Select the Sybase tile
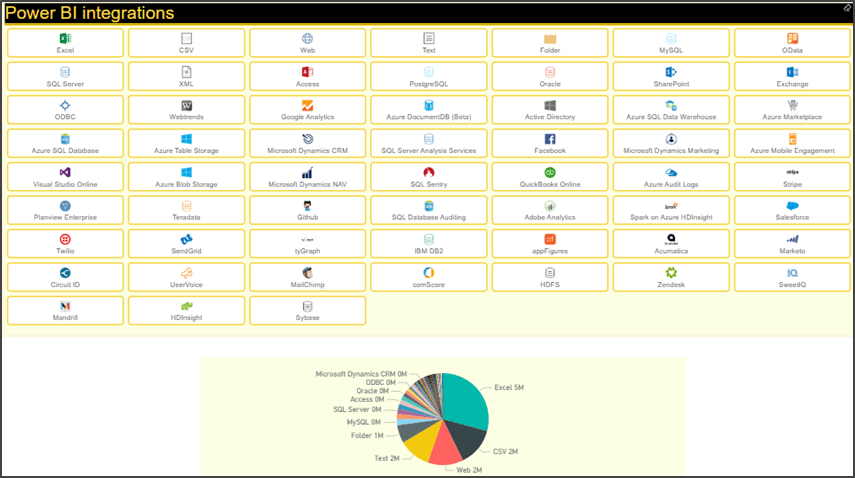855x478 pixels. coord(307,310)
